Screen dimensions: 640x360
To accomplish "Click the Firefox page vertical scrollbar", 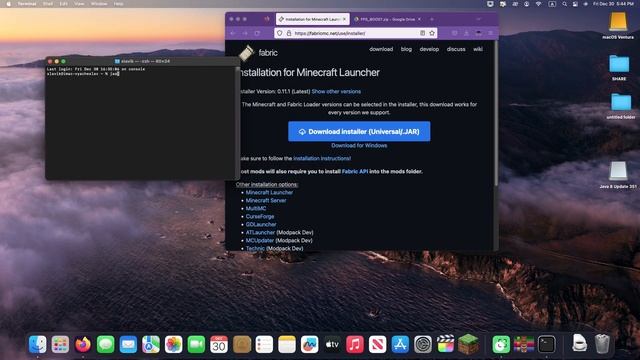I will [496, 113].
